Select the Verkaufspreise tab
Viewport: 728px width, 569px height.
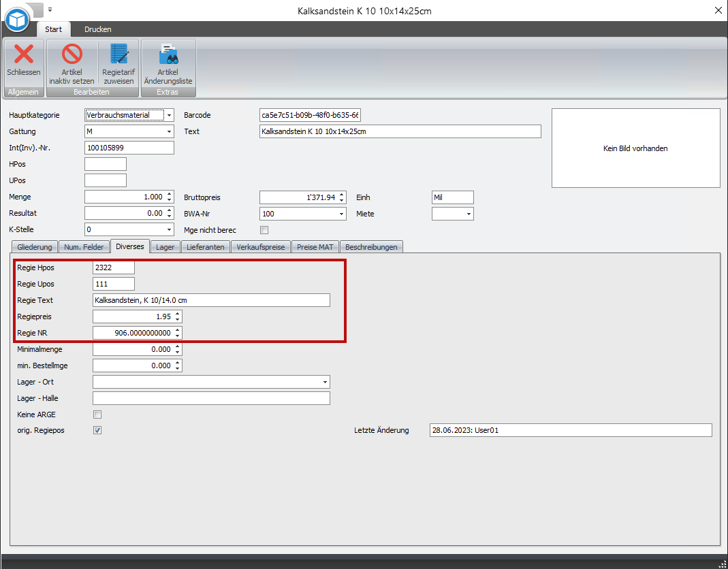click(x=261, y=247)
